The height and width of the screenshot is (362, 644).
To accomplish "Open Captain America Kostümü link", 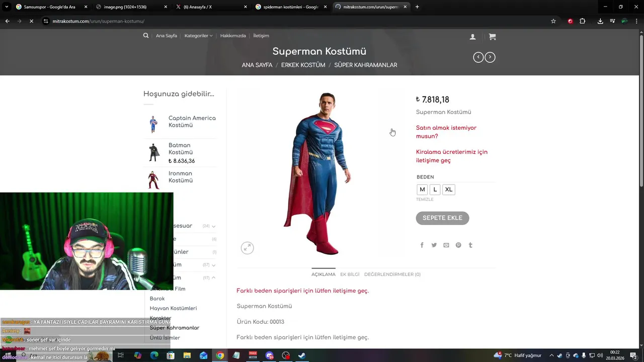I will click(x=192, y=122).
